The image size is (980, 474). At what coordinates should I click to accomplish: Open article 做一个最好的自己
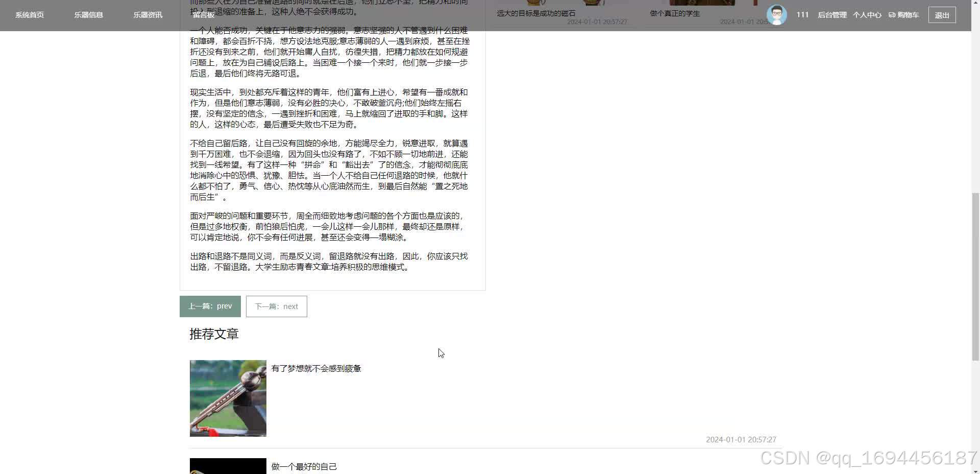click(x=304, y=466)
